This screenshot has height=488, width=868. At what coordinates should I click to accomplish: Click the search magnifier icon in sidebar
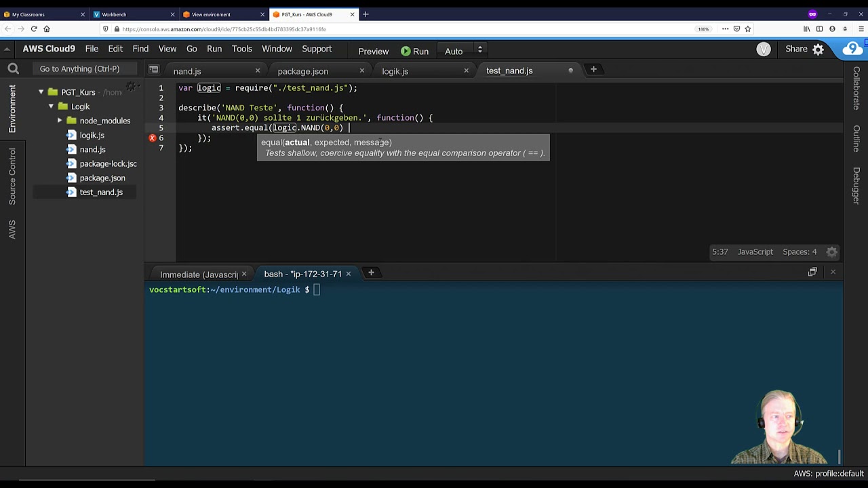point(13,68)
